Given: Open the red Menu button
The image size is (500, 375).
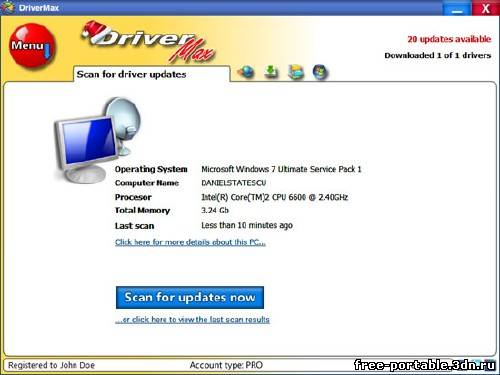Looking at the screenshot, I should (x=32, y=46).
